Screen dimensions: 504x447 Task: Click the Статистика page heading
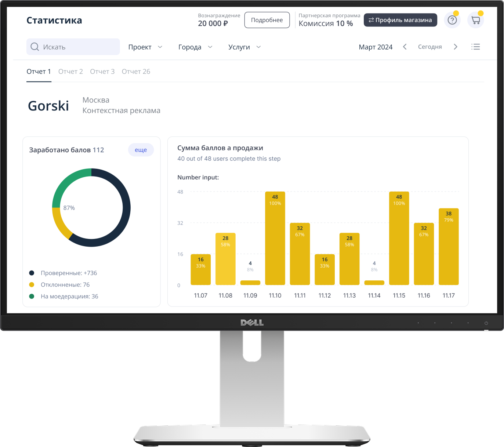pyautogui.click(x=54, y=20)
